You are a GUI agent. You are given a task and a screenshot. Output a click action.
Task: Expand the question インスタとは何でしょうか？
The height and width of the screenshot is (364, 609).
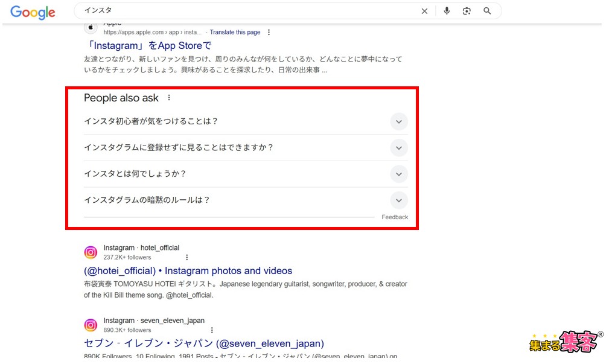point(246,174)
